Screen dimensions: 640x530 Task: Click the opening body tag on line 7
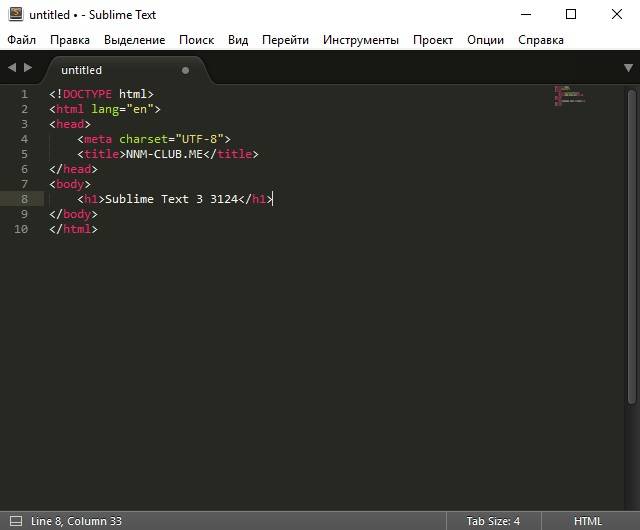(70, 184)
